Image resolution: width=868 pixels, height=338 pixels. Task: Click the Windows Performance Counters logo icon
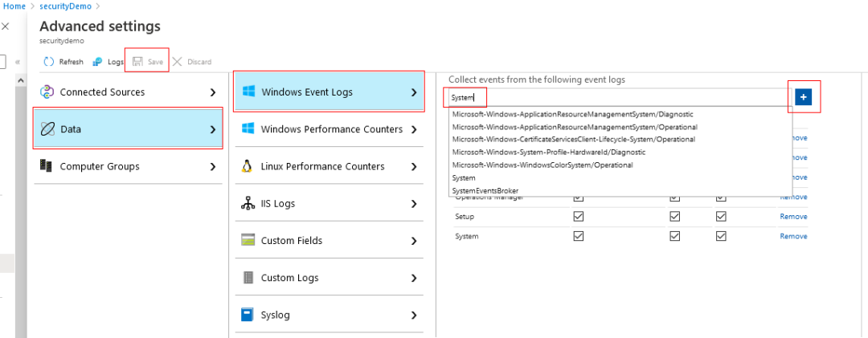click(x=248, y=129)
